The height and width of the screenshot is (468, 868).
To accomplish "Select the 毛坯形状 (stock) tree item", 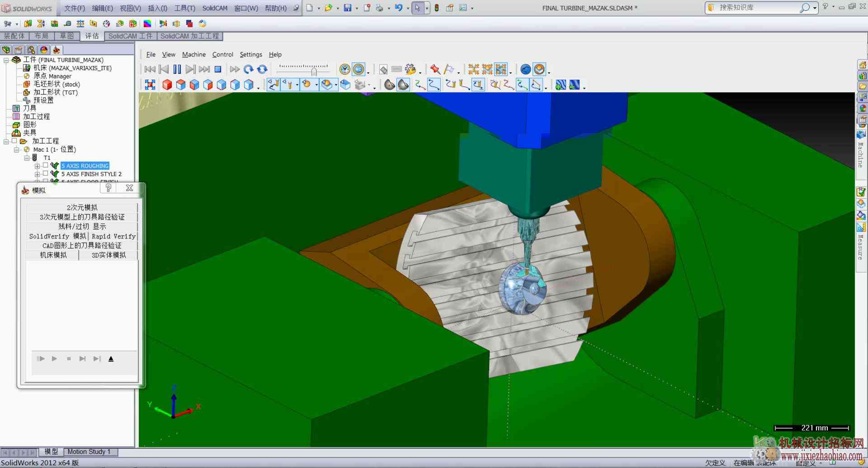I will (57, 84).
